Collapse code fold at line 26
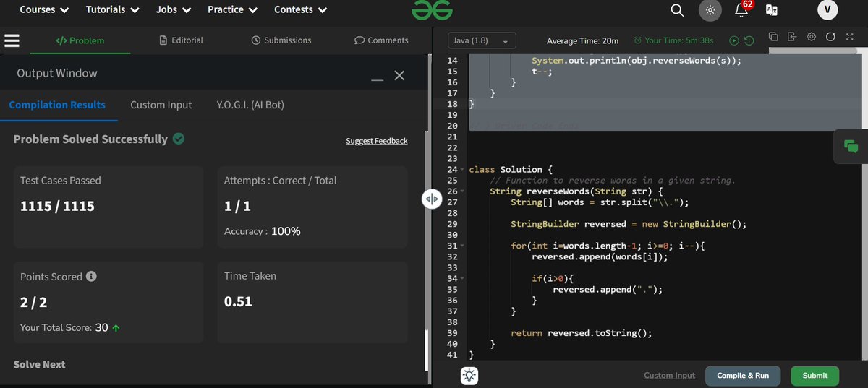Image resolution: width=868 pixels, height=388 pixels. coord(461,191)
